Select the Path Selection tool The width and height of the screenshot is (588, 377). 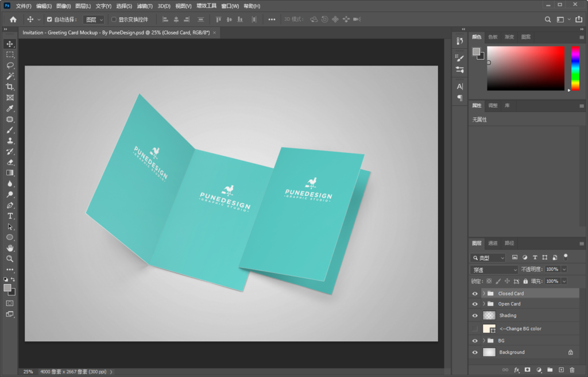[10, 227]
